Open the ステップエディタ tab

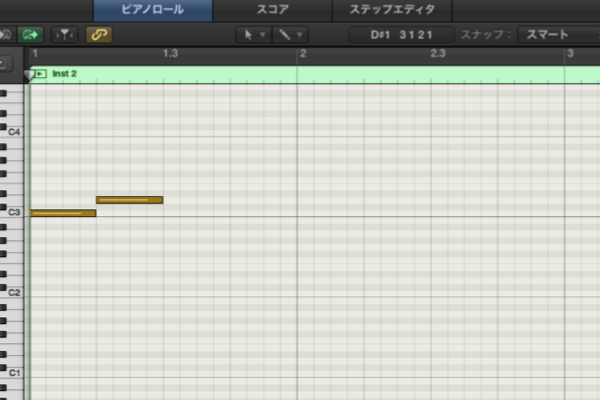(392, 10)
